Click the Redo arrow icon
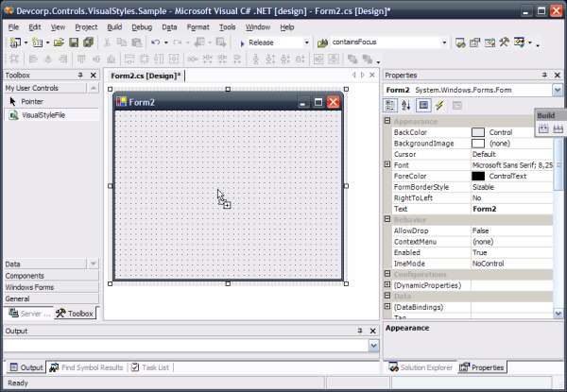 178,43
